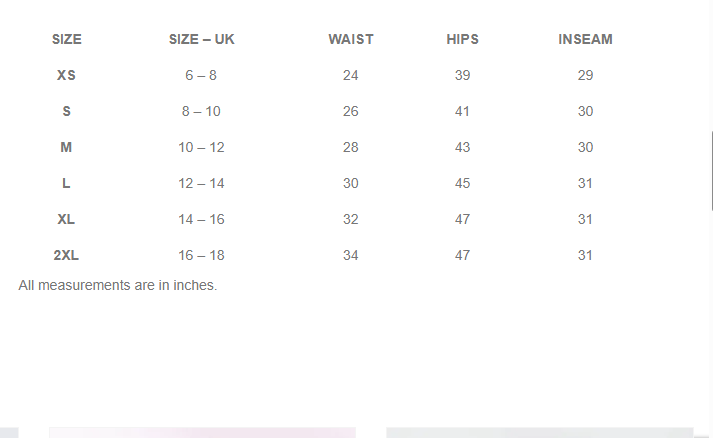Click waist value 24 in XS row
The width and height of the screenshot is (713, 438).
(350, 75)
